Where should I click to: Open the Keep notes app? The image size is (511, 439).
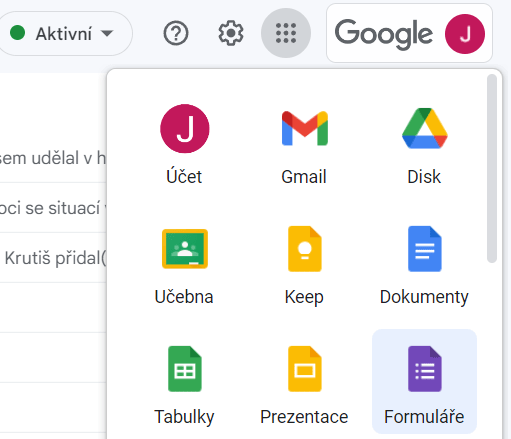[304, 266]
